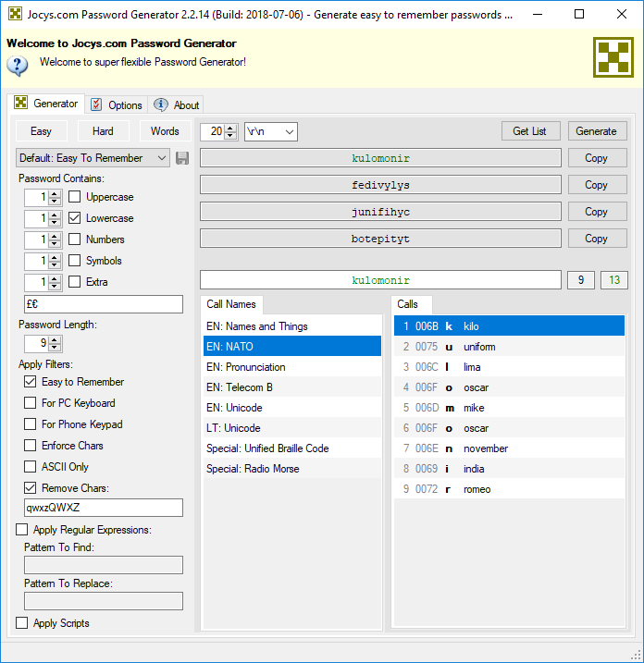Screen dimensions: 644x663
Task: Select the LT: Unicode call names
Action: click(292, 427)
